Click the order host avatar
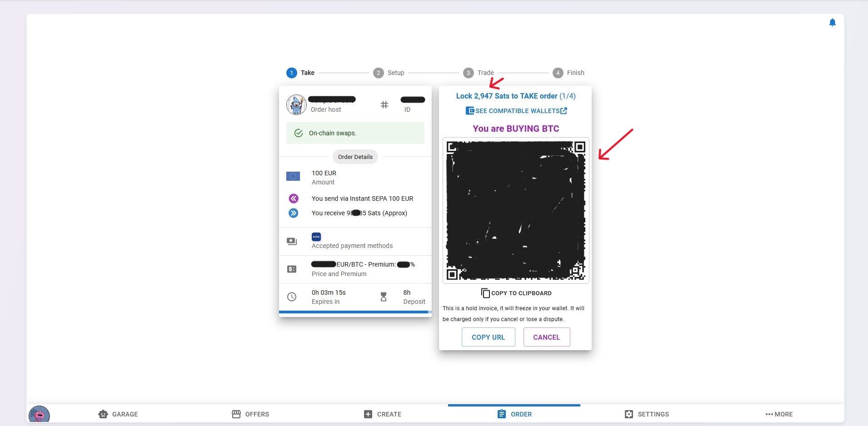The width and height of the screenshot is (868, 426). [296, 104]
